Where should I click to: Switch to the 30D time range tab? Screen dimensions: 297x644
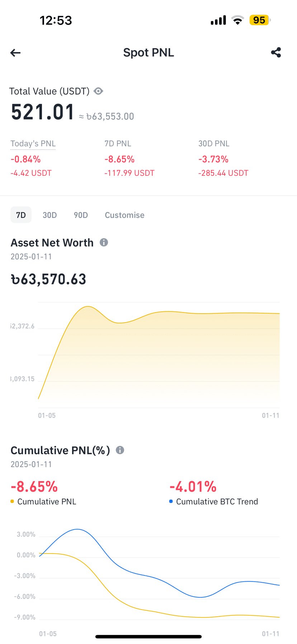pyautogui.click(x=49, y=215)
